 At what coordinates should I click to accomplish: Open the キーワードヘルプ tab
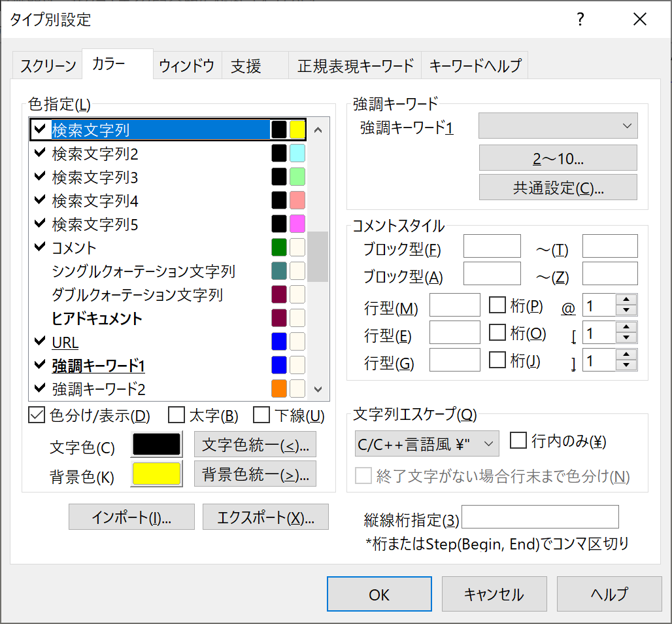(x=475, y=65)
